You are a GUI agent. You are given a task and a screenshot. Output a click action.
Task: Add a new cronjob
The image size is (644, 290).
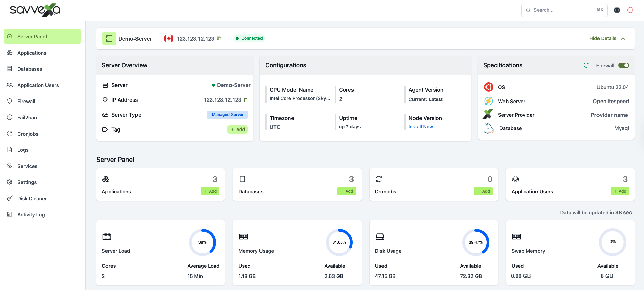(x=483, y=191)
